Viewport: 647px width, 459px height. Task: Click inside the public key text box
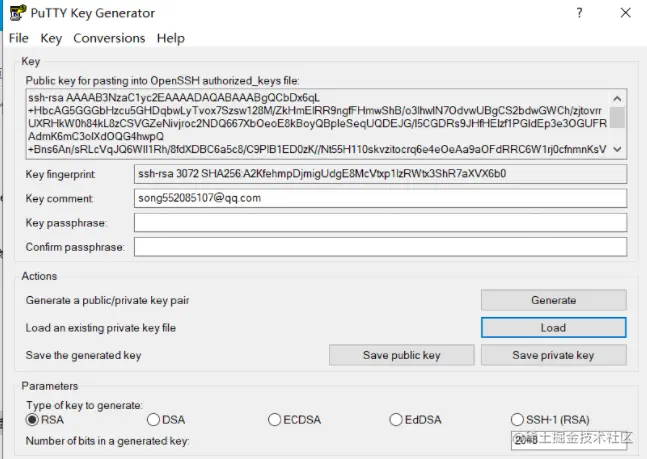click(326, 124)
